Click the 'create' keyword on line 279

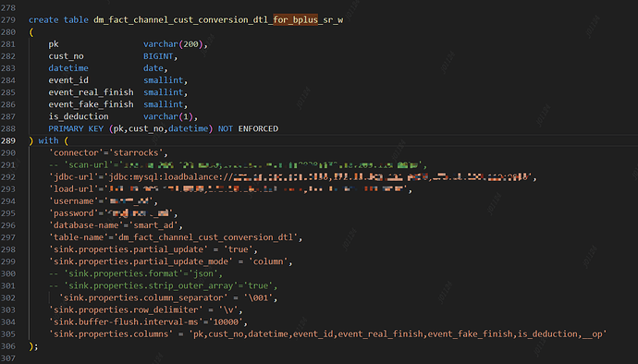pyautogui.click(x=43, y=20)
